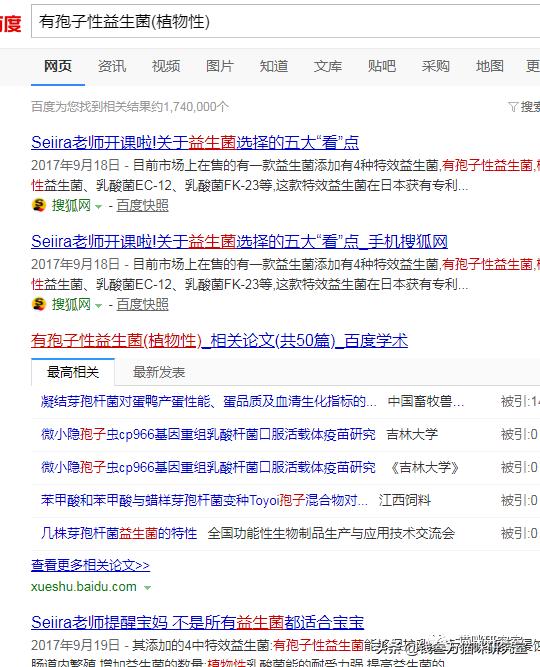Click the xueshu.baidu.com source URL

[x=84, y=587]
